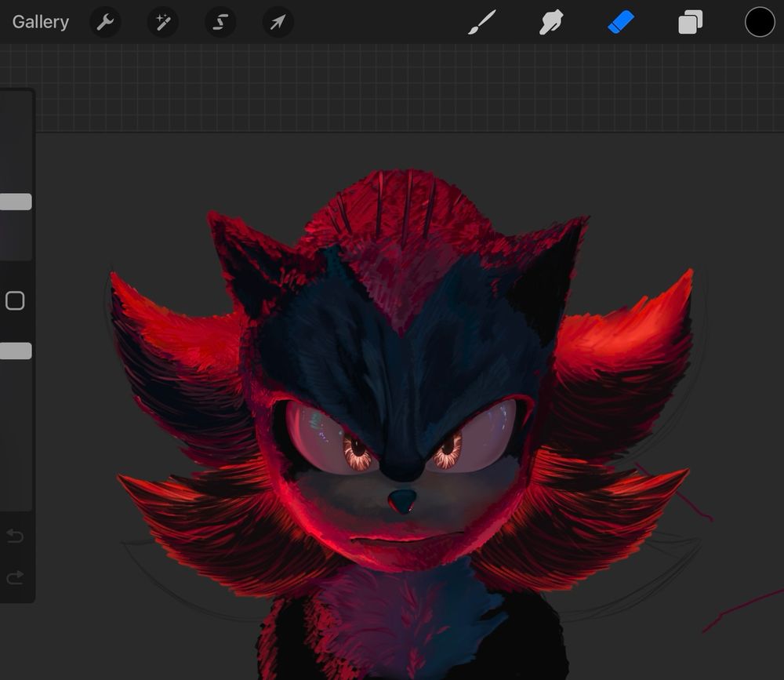Click the brush size slider handle
The width and height of the screenshot is (784, 680).
tap(15, 202)
